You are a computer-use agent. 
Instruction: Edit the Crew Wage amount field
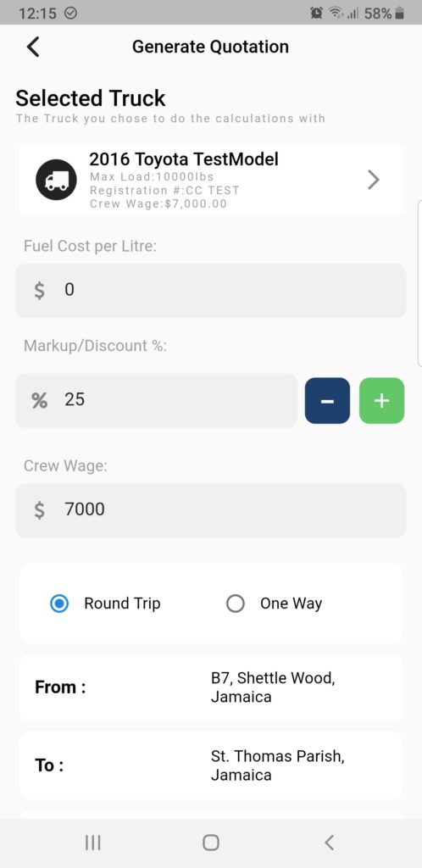click(x=211, y=510)
